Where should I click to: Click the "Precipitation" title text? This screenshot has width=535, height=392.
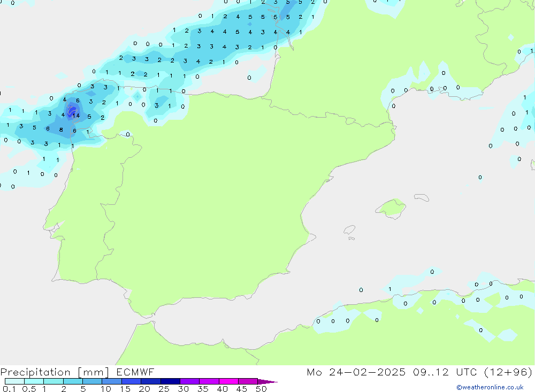[35, 372]
